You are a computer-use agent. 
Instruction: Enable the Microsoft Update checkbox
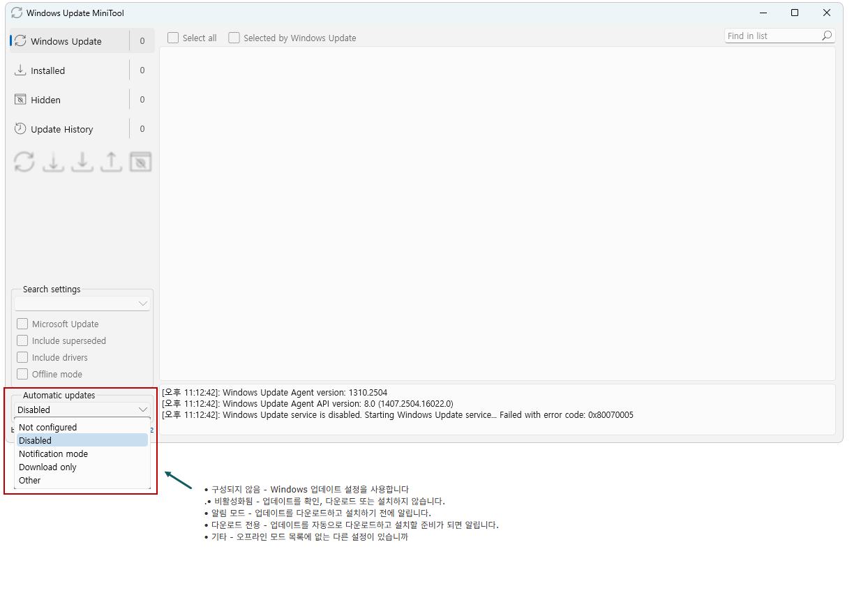22,324
